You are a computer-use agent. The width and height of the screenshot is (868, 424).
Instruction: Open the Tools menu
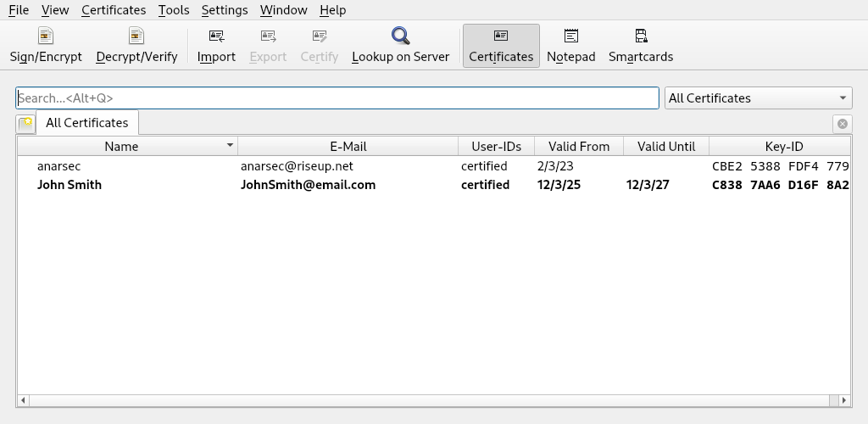click(x=174, y=10)
